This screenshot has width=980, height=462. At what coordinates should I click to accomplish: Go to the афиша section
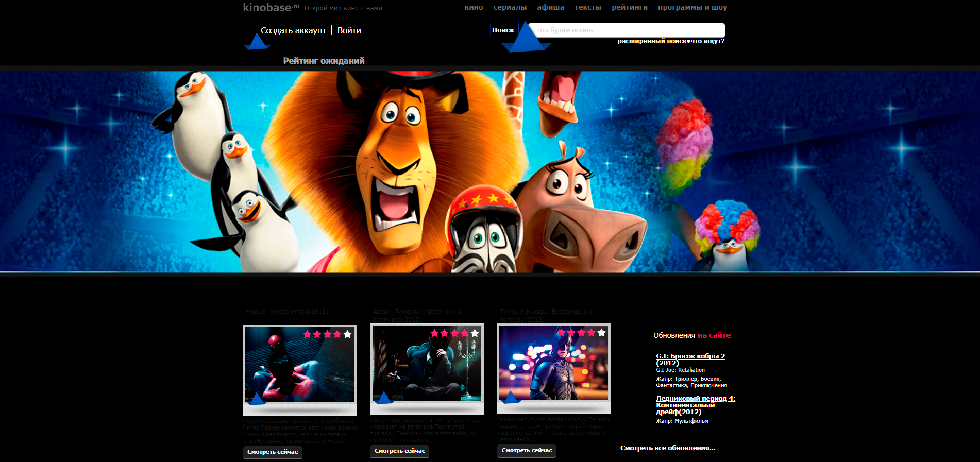[x=550, y=7]
